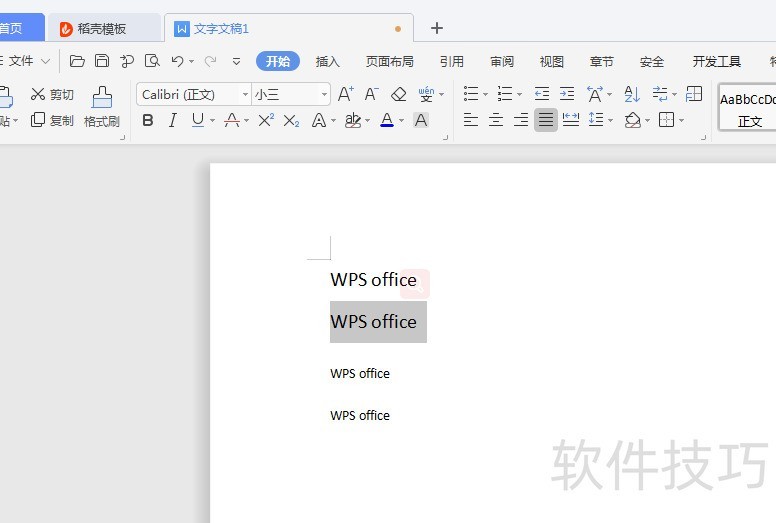Open the Review (审阅) tab

[x=502, y=61]
